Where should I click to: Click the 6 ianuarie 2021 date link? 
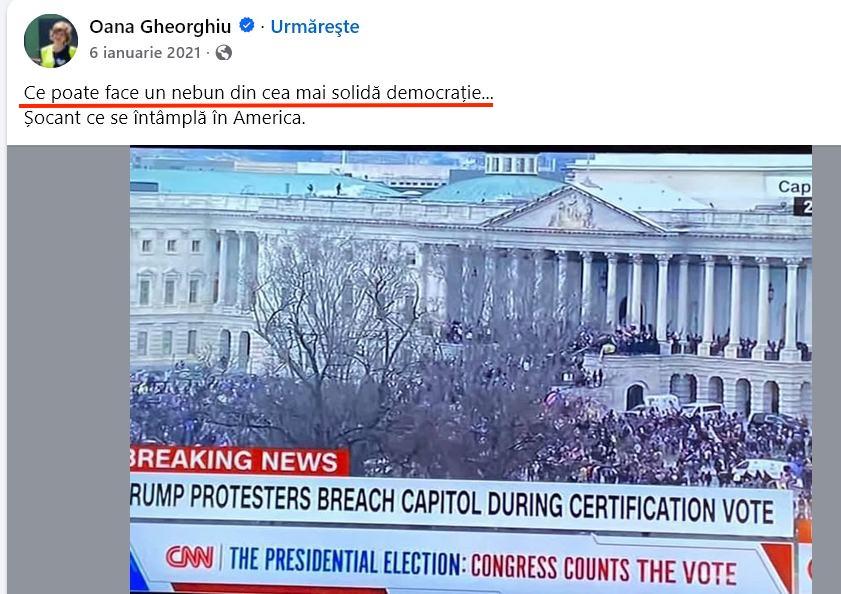pyautogui.click(x=145, y=53)
